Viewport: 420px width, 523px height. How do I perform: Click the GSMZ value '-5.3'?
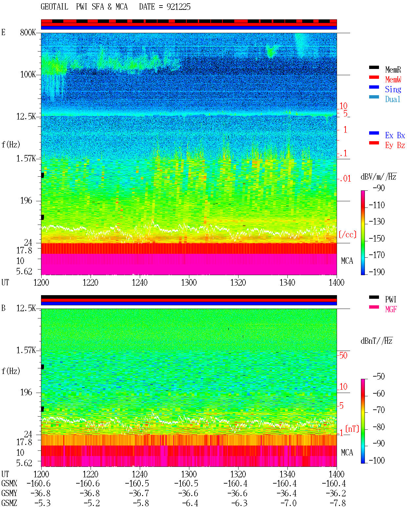click(42, 503)
